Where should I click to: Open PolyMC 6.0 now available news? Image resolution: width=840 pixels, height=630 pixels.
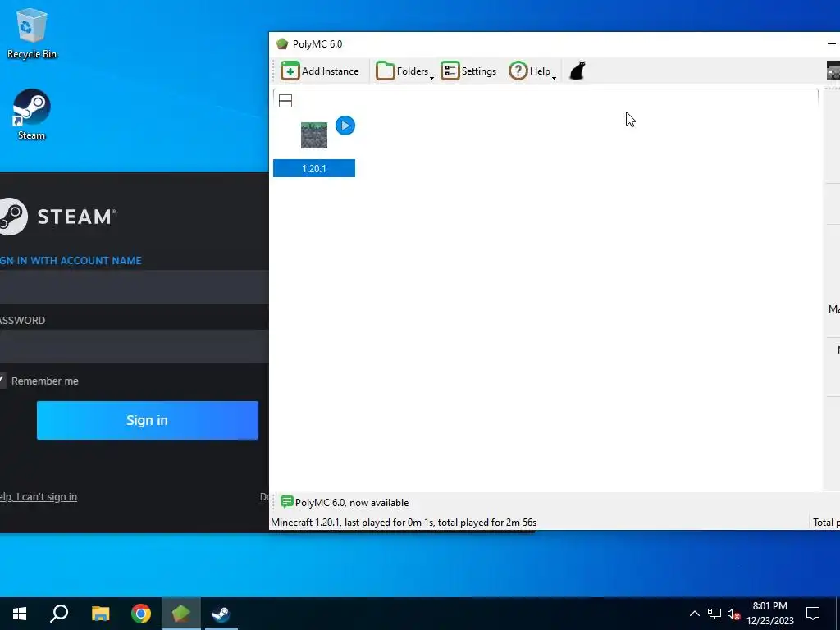coord(351,503)
